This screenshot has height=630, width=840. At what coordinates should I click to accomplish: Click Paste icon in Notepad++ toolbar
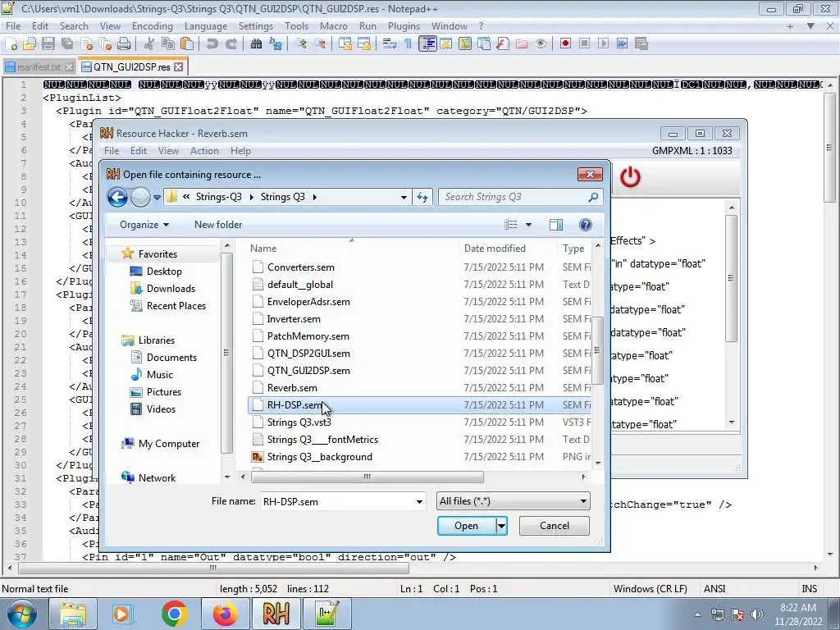[187, 44]
